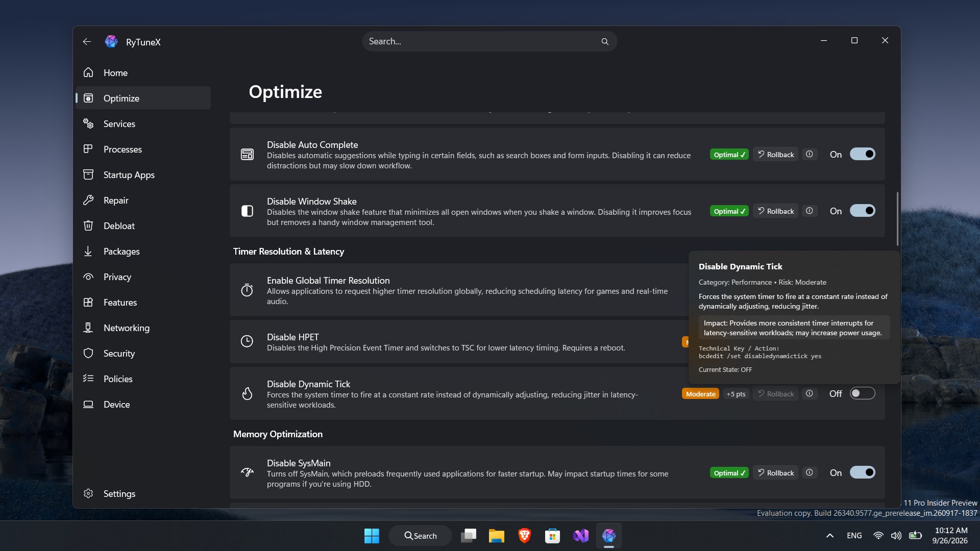Click the Disable Auto Complete form icon

[x=247, y=154]
